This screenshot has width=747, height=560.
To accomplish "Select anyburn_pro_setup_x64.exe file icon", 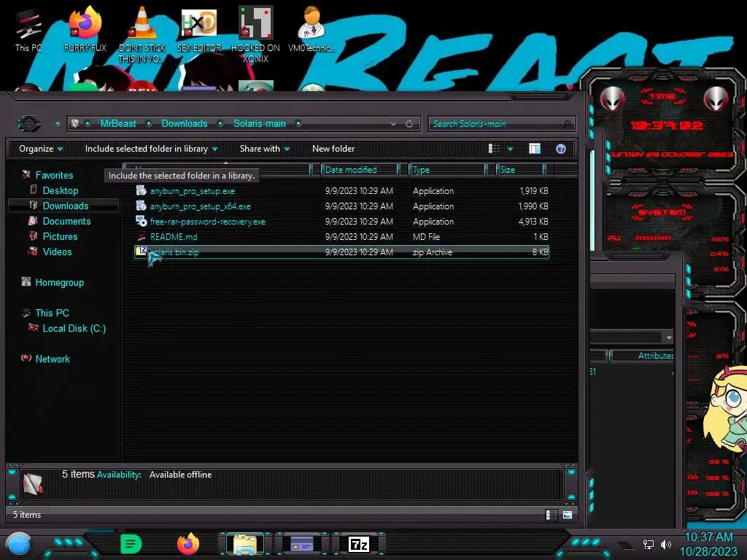I will pyautogui.click(x=141, y=206).
